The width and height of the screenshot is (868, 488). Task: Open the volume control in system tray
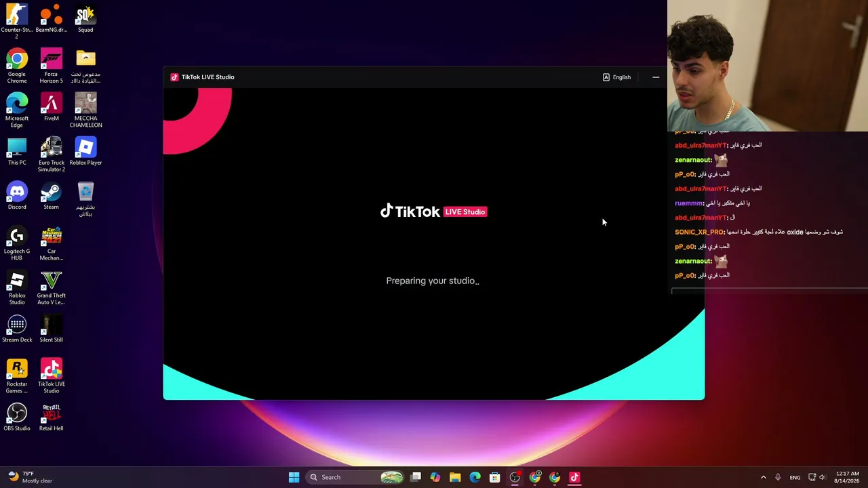tap(823, 477)
